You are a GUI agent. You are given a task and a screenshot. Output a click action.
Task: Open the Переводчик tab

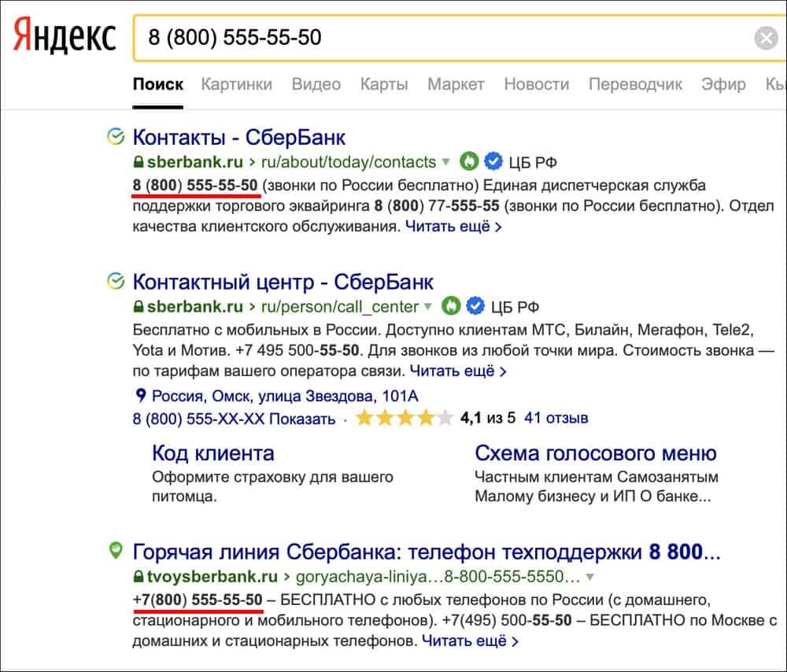coord(635,84)
